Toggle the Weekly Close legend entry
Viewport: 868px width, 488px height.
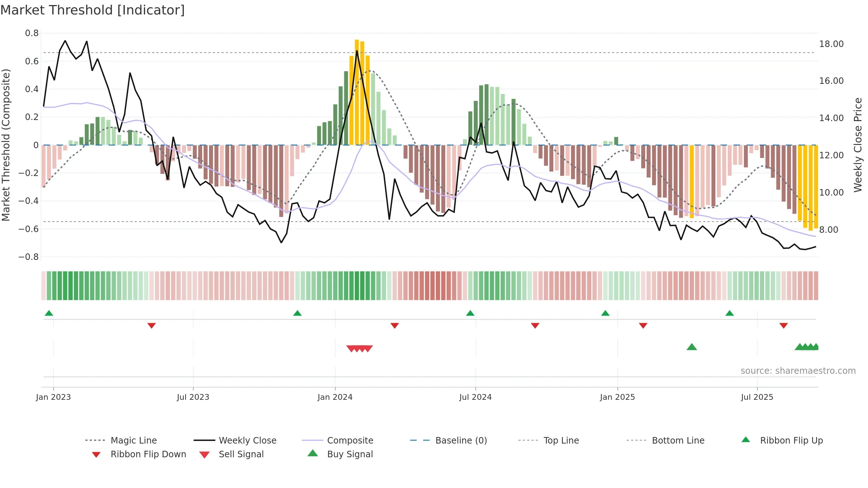click(x=235, y=440)
